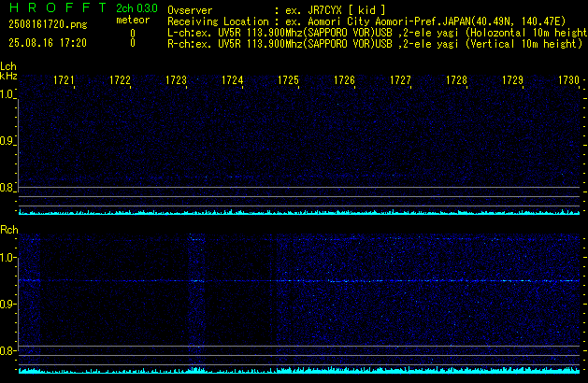This screenshot has width=588, height=383.
Task: Click the 1725 time marker
Action: (x=288, y=80)
